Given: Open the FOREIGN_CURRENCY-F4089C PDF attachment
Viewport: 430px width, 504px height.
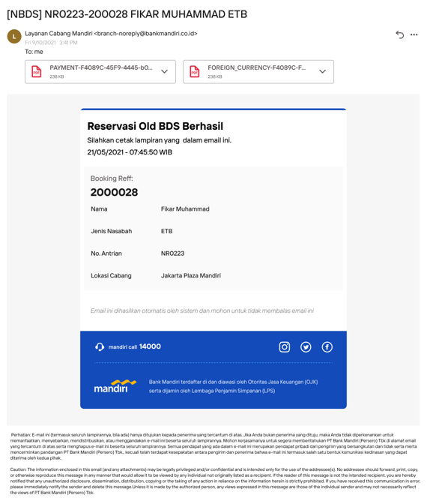Looking at the screenshot, I should point(258,72).
